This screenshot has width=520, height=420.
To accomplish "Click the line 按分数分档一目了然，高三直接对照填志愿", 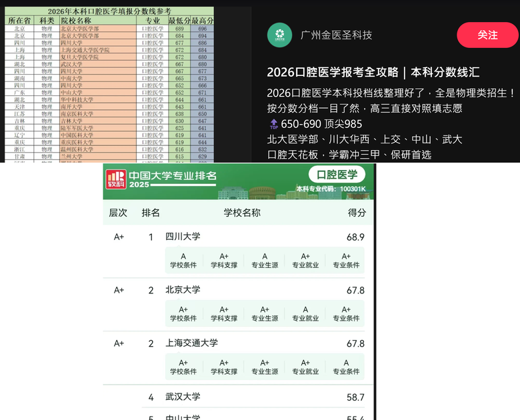I will pos(365,108).
